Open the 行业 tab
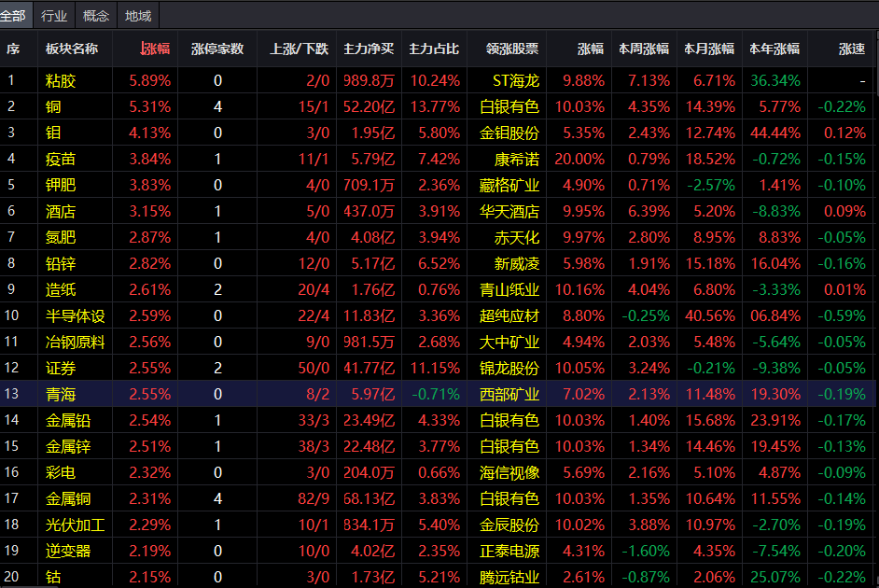This screenshot has height=588, width=879. tap(54, 16)
